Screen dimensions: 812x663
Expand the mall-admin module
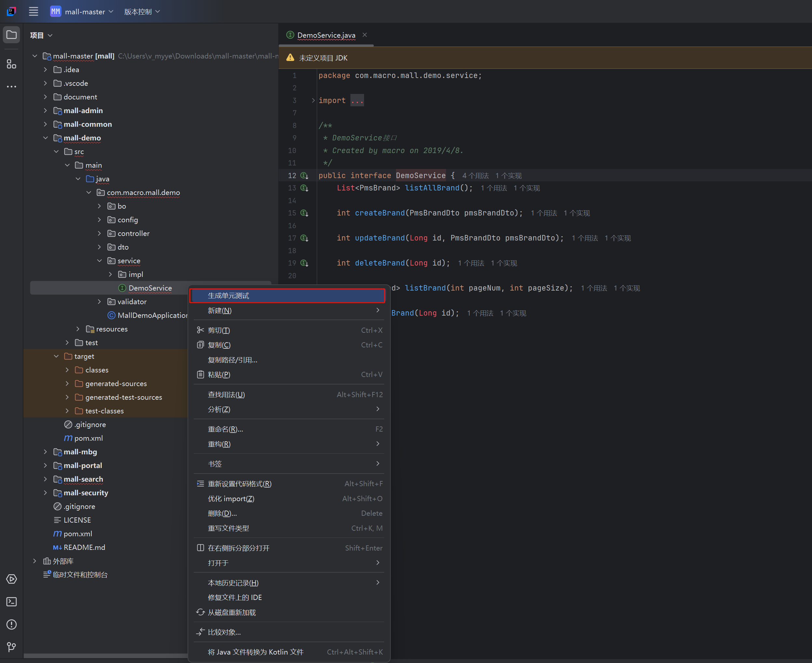pyautogui.click(x=46, y=110)
